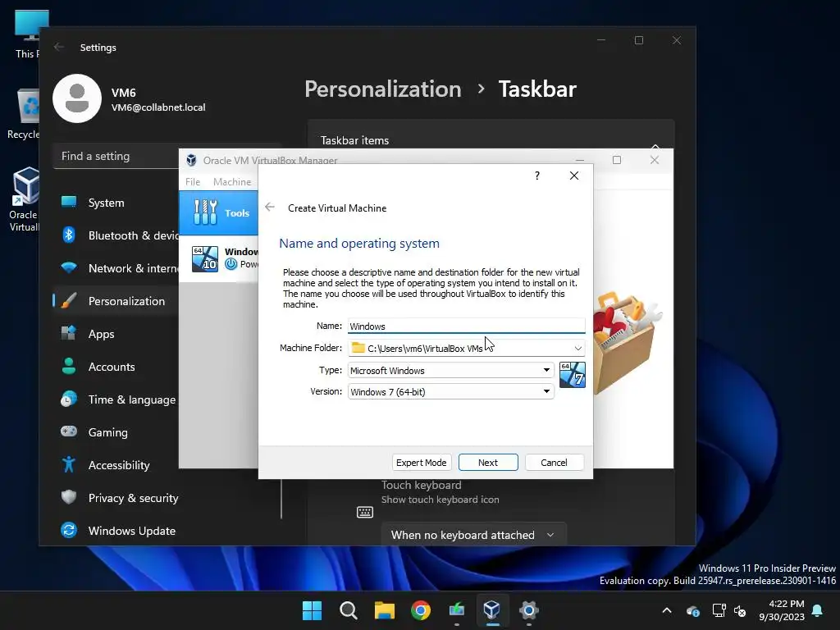The height and width of the screenshot is (630, 840).
Task: Click the Personalization breadcrumb link
Action: 382,89
